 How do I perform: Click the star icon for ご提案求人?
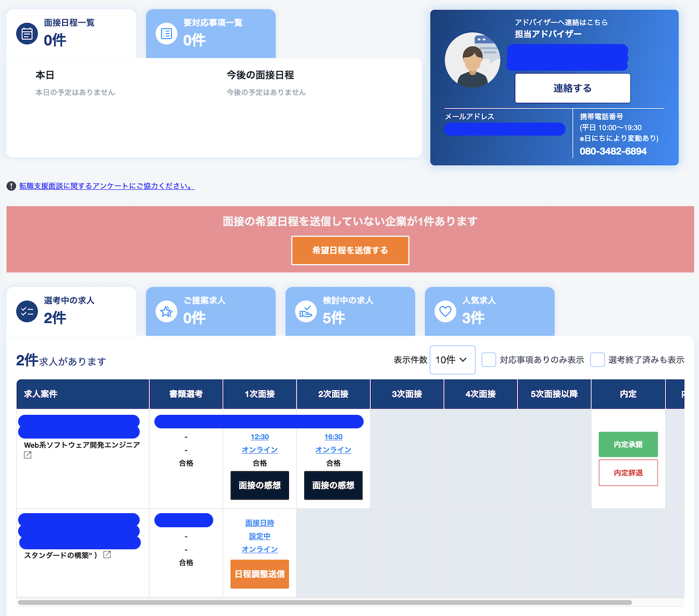166,311
